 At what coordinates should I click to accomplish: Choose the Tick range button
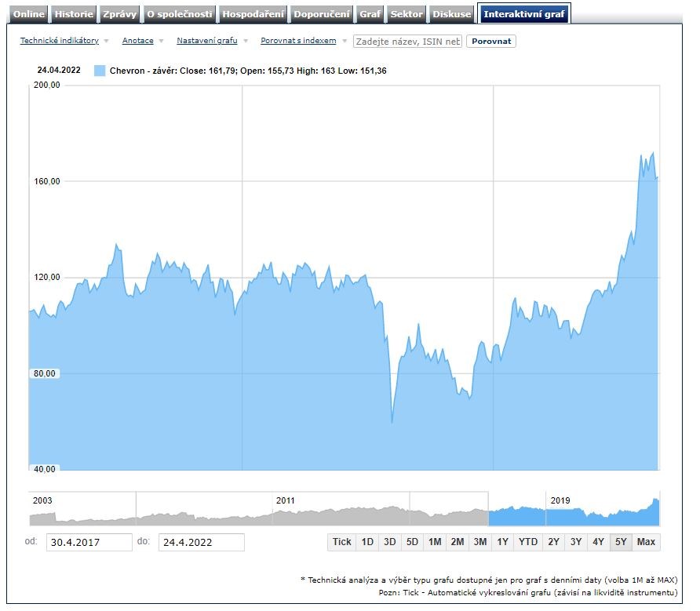[342, 542]
